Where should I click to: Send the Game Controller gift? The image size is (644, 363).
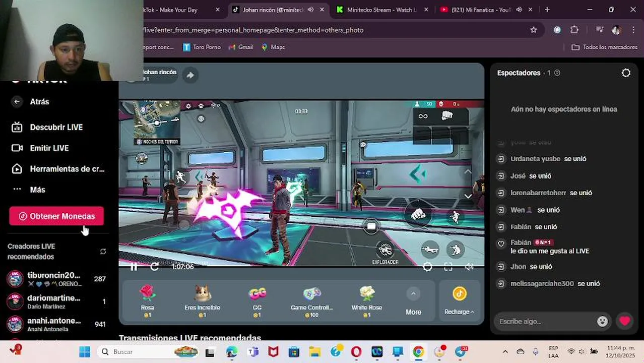pyautogui.click(x=312, y=301)
